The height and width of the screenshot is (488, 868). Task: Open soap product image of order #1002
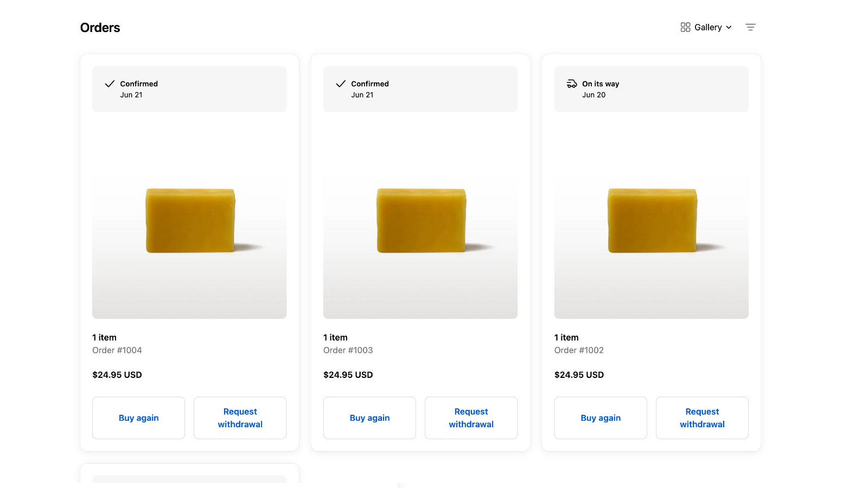(x=652, y=221)
